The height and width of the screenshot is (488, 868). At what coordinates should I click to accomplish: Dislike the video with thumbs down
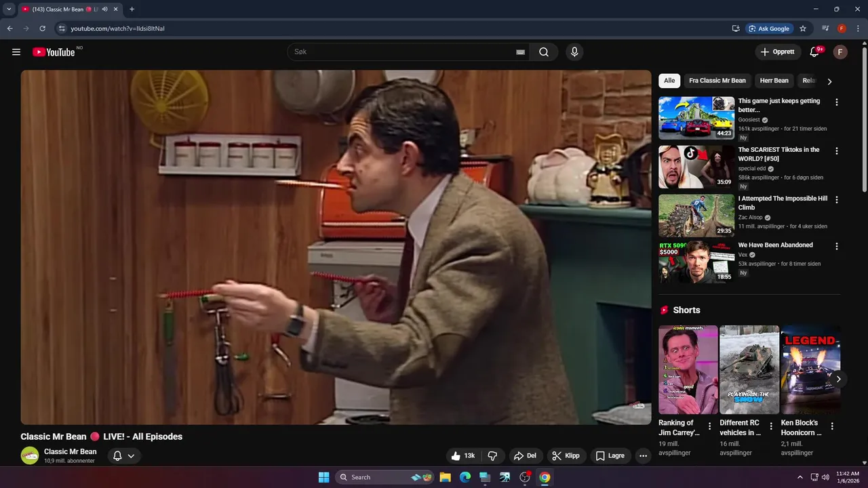[x=493, y=456]
